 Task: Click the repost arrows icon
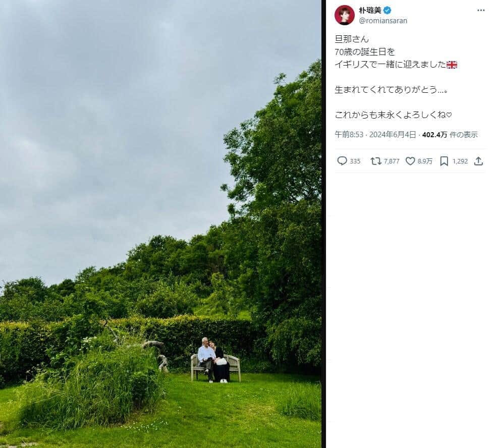point(376,161)
